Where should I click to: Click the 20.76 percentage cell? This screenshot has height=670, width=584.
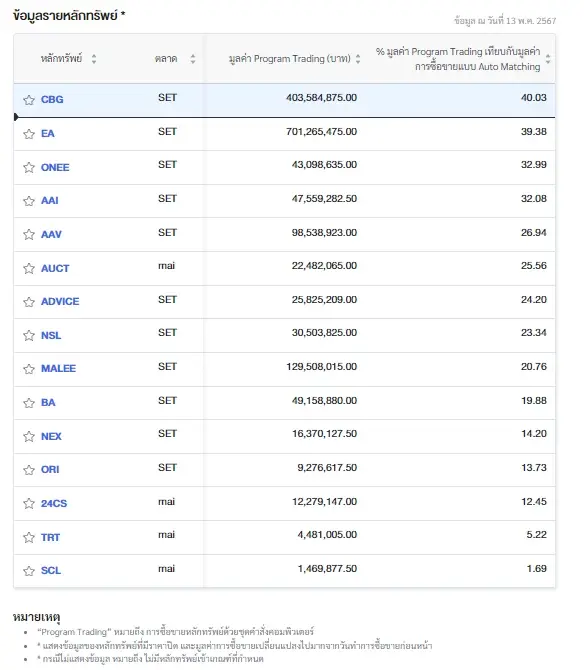pos(534,367)
